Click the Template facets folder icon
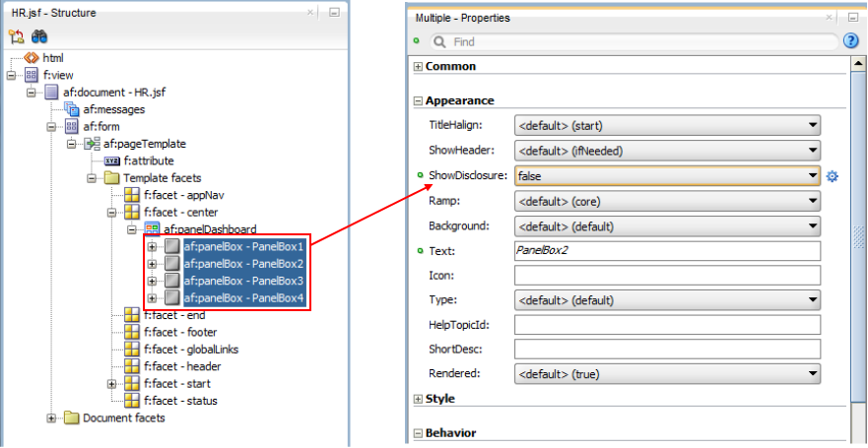Image resolution: width=868 pixels, height=448 pixels. pos(111,178)
